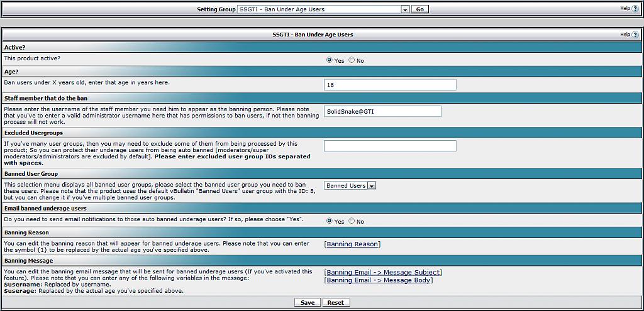Click the empty Excluded Usergroups field
Image resolution: width=644 pixels, height=311 pixels.
(x=390, y=146)
